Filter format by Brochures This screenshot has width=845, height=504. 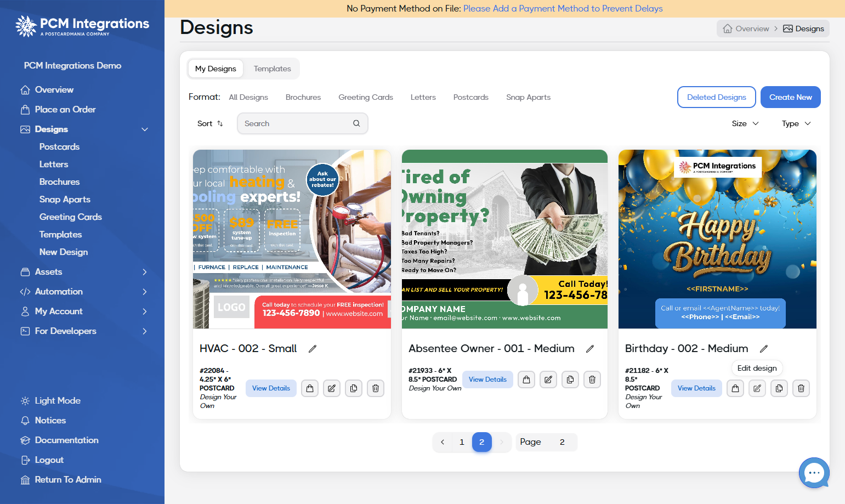coord(303,97)
